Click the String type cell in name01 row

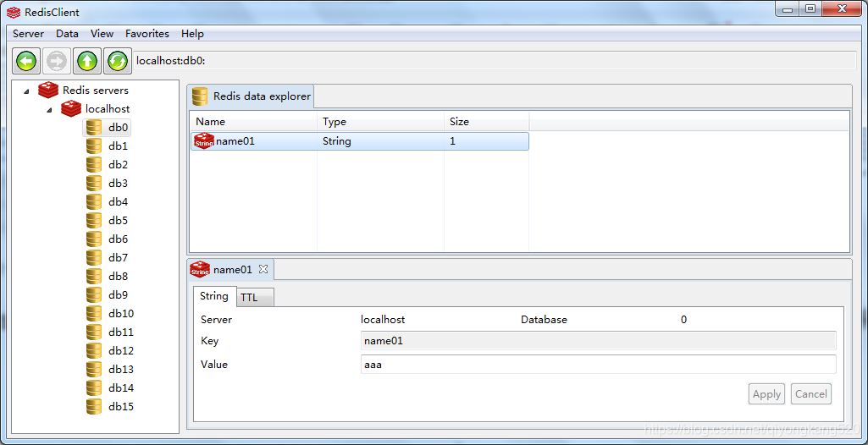[x=336, y=141]
